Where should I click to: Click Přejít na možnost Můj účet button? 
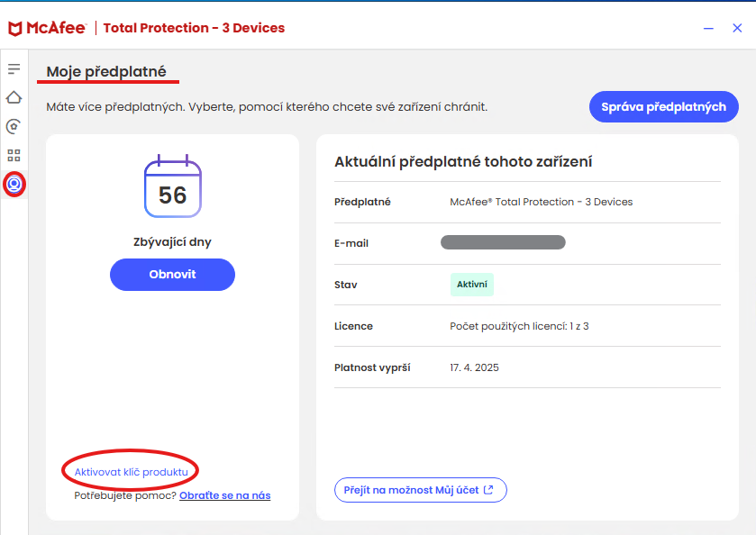pos(421,490)
